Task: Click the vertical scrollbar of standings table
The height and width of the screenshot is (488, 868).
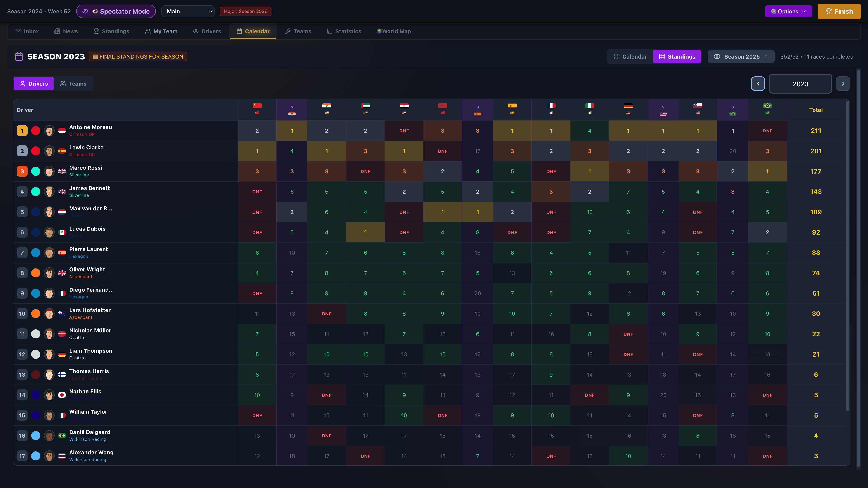Action: [x=847, y=256]
